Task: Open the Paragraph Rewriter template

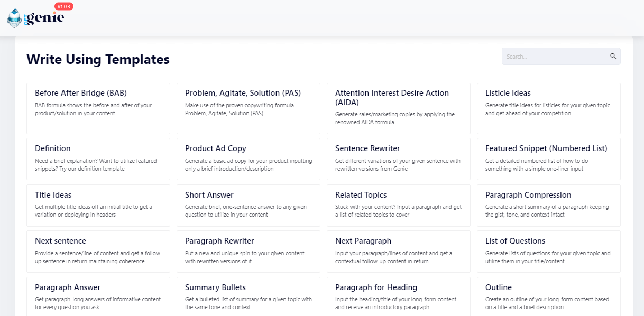Action: [x=249, y=252]
